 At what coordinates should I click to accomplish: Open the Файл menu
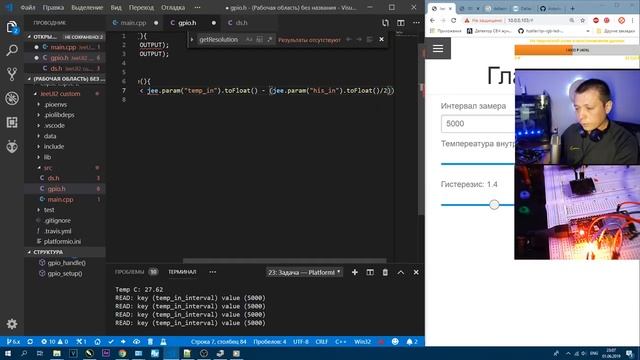[28, 7]
